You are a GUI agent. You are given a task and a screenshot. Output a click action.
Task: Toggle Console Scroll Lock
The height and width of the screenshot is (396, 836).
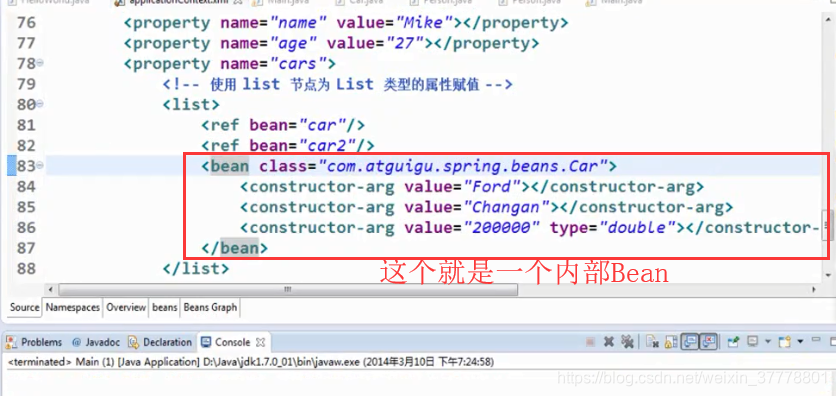672,342
